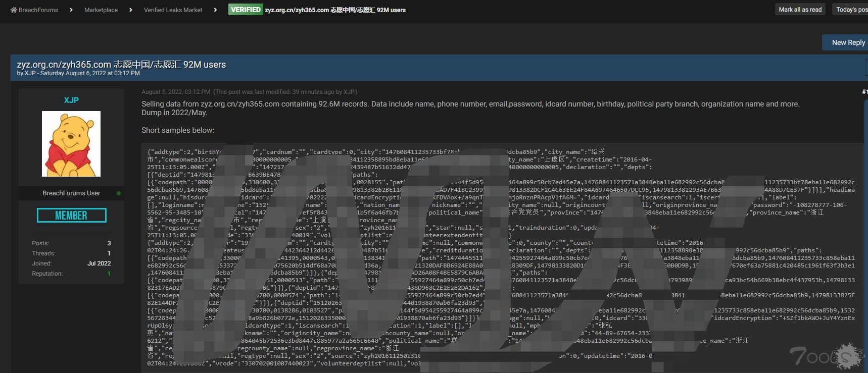Click the chevron arrow after BreachForums

pyautogui.click(x=71, y=10)
